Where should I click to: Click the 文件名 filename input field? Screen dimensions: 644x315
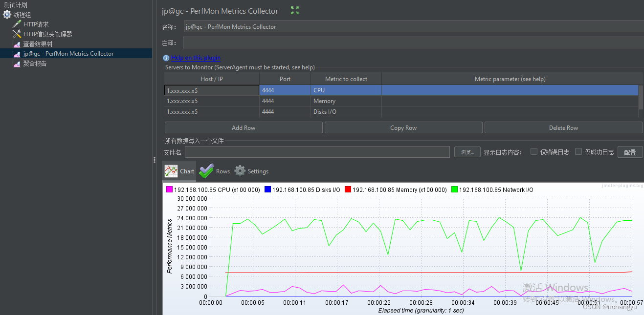pos(317,152)
